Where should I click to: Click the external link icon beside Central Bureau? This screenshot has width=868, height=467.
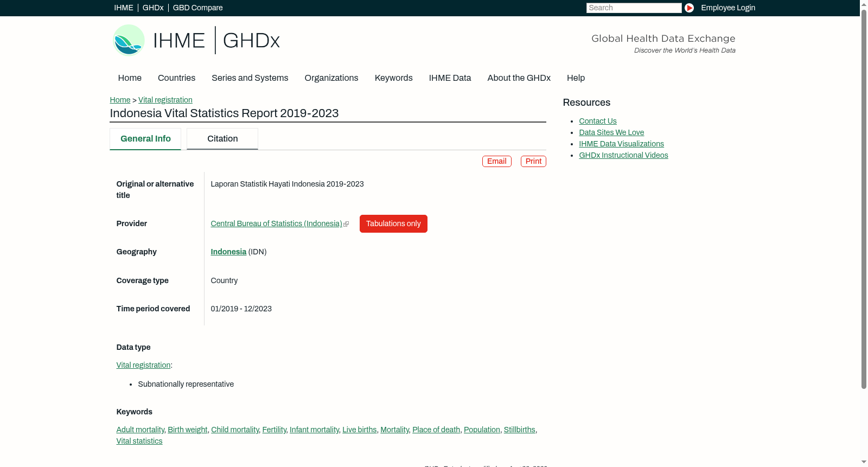point(346,224)
